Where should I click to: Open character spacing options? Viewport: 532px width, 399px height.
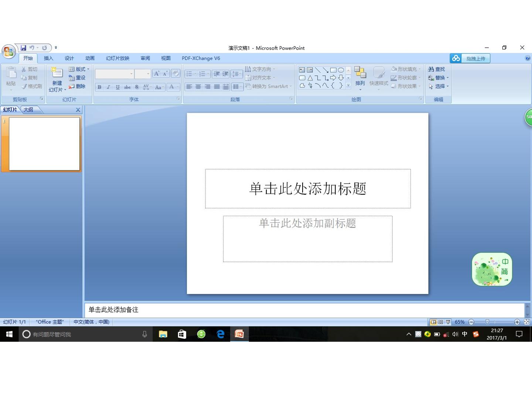[147, 87]
